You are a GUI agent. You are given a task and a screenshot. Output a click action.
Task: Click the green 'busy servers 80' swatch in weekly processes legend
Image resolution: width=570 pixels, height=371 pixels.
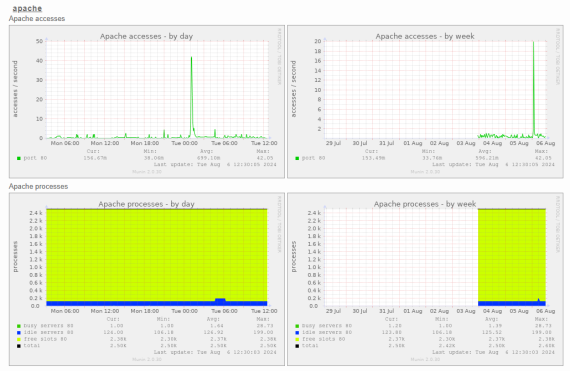coord(297,326)
